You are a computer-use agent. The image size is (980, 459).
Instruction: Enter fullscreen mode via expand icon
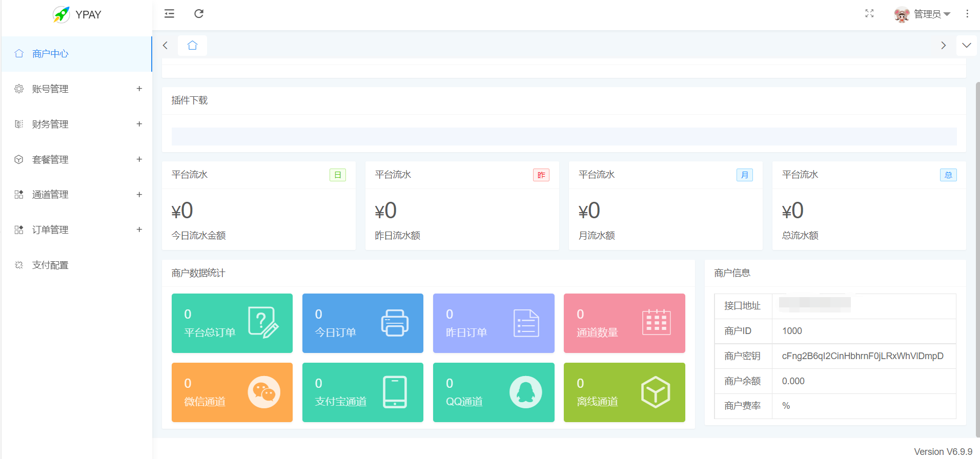coord(869,14)
